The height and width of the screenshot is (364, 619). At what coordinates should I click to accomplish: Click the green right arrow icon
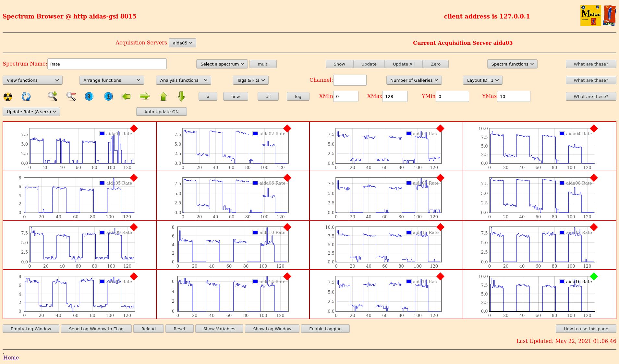coord(145,96)
